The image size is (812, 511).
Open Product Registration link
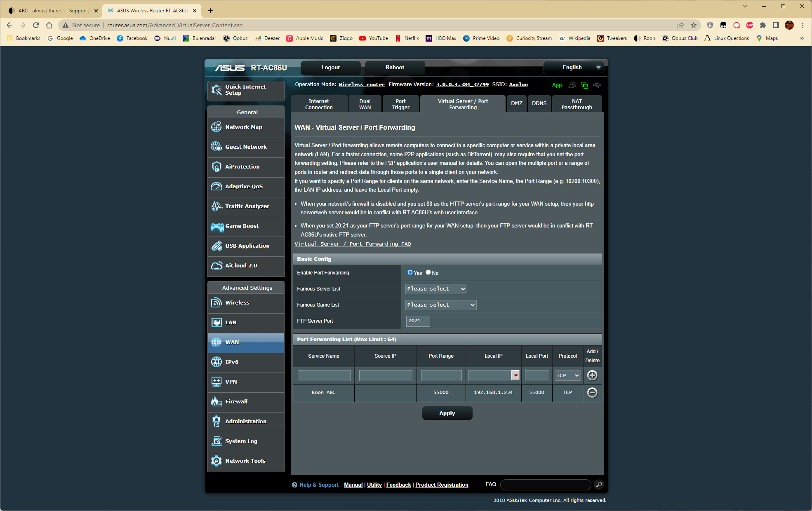(442, 485)
